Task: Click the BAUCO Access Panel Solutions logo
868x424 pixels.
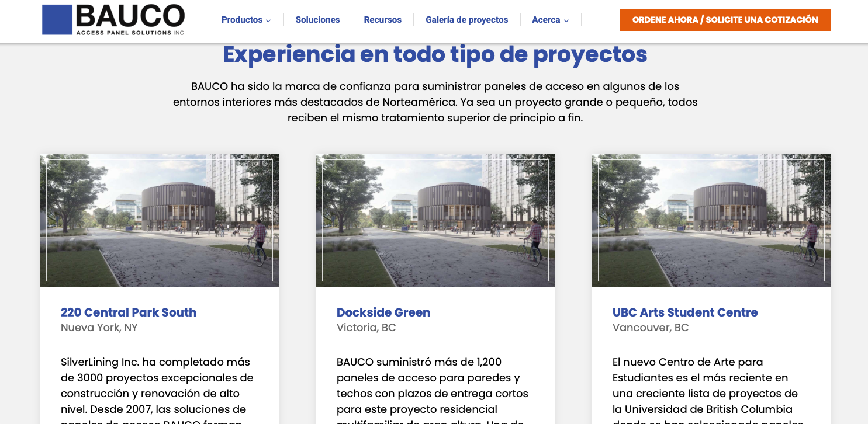Action: pyautogui.click(x=113, y=20)
